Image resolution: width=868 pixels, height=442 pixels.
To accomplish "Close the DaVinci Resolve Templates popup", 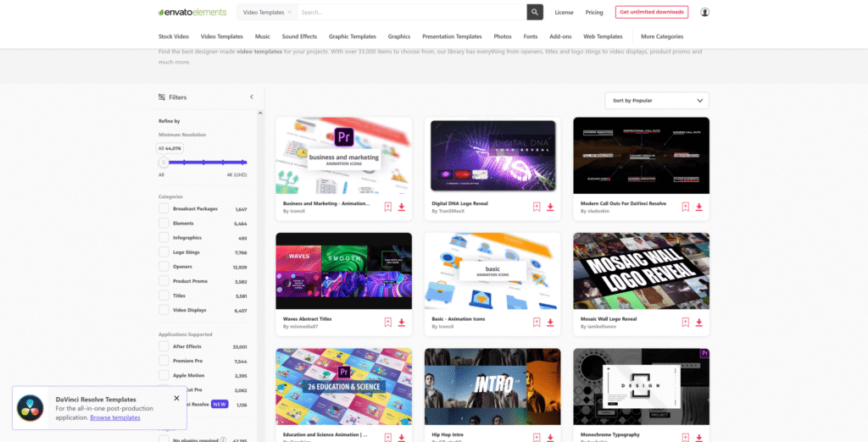I will 176,398.
